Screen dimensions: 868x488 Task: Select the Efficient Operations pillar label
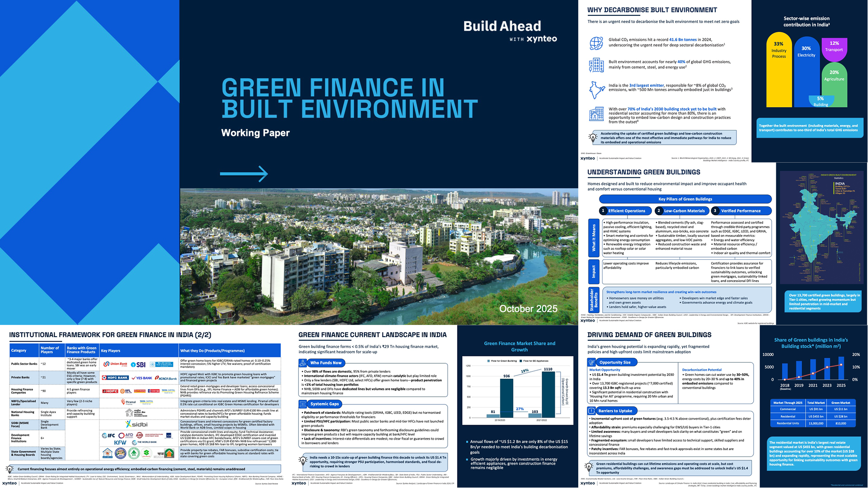[626, 211]
